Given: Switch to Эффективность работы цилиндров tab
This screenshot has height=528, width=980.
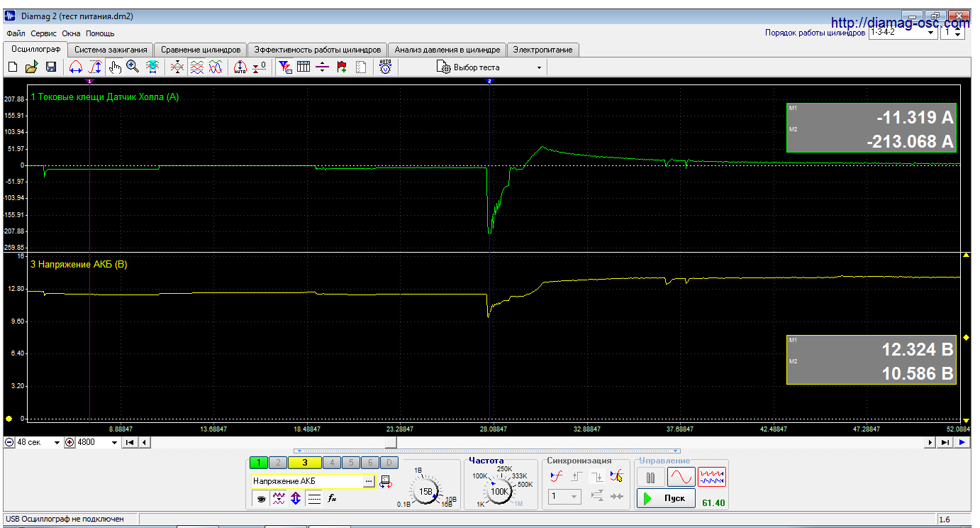Looking at the screenshot, I should point(317,50).
